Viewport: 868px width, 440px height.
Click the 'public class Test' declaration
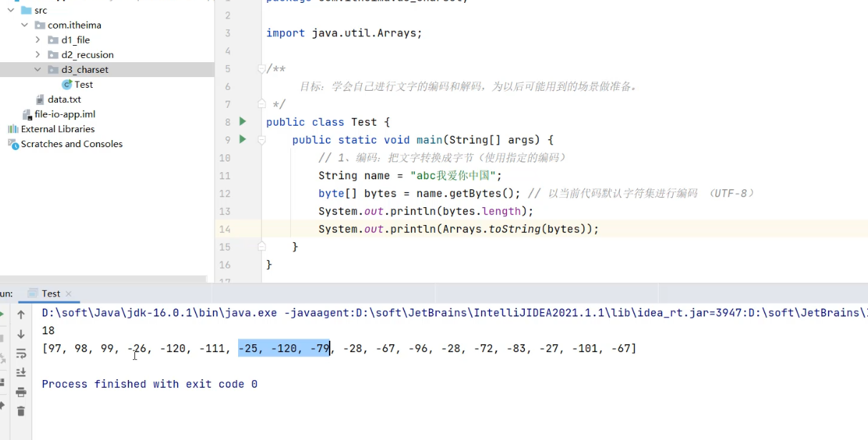[x=328, y=122]
